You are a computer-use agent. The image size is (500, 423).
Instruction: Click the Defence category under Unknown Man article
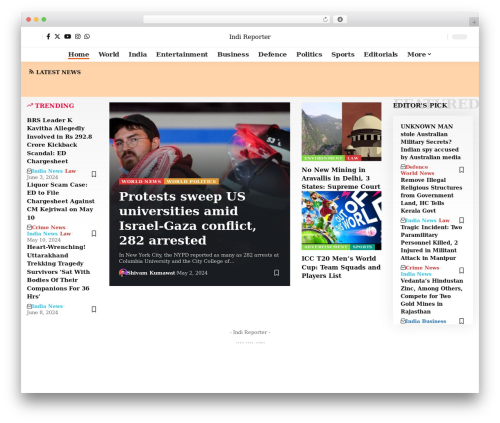point(417,167)
